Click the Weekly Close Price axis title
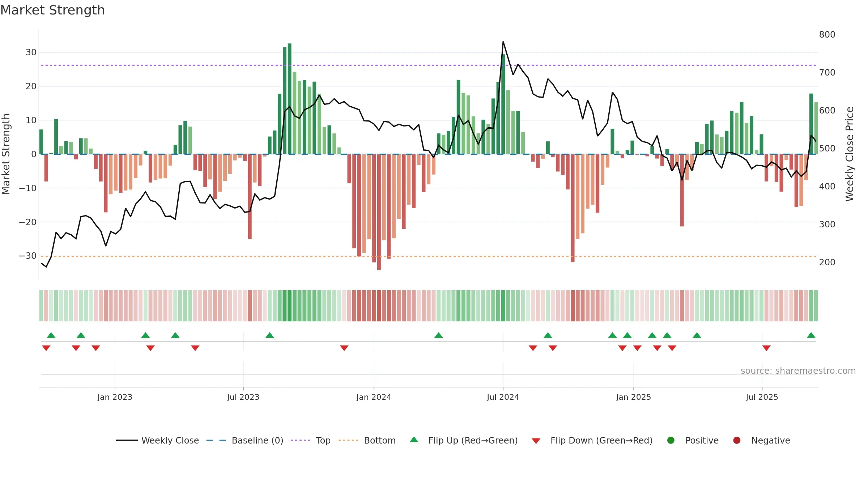 pyautogui.click(x=850, y=154)
